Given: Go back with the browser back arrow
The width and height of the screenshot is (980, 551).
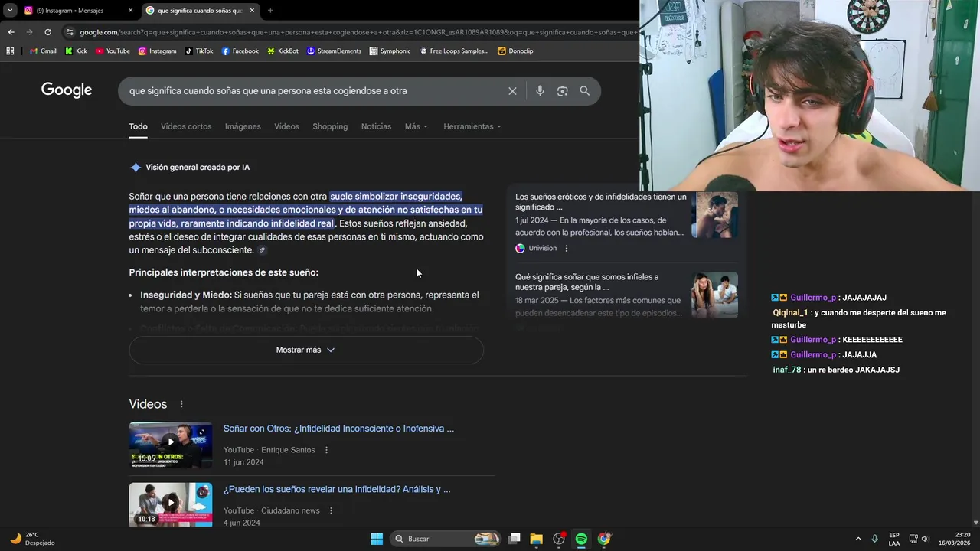Looking at the screenshot, I should (x=11, y=32).
